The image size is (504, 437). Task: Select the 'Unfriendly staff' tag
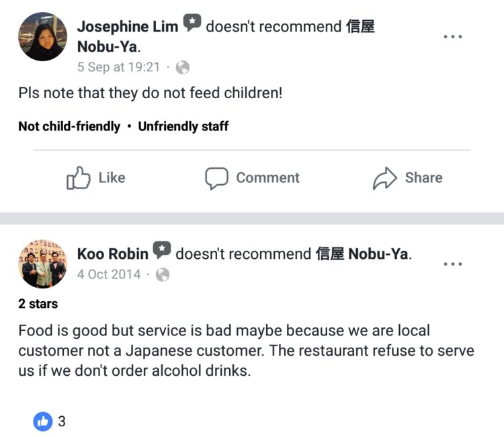[183, 126]
